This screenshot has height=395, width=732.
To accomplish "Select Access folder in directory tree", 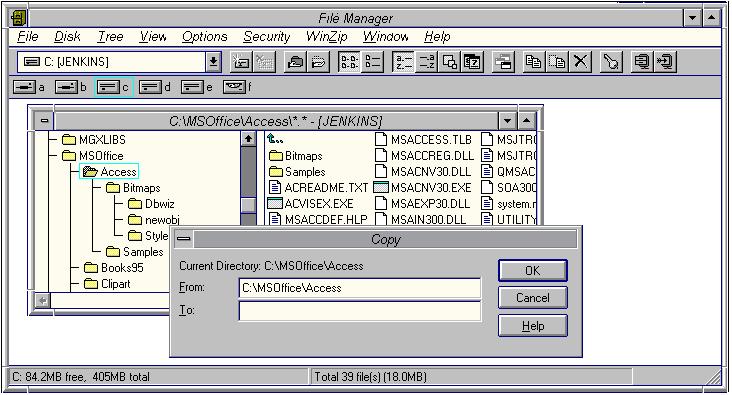I will click(x=109, y=172).
